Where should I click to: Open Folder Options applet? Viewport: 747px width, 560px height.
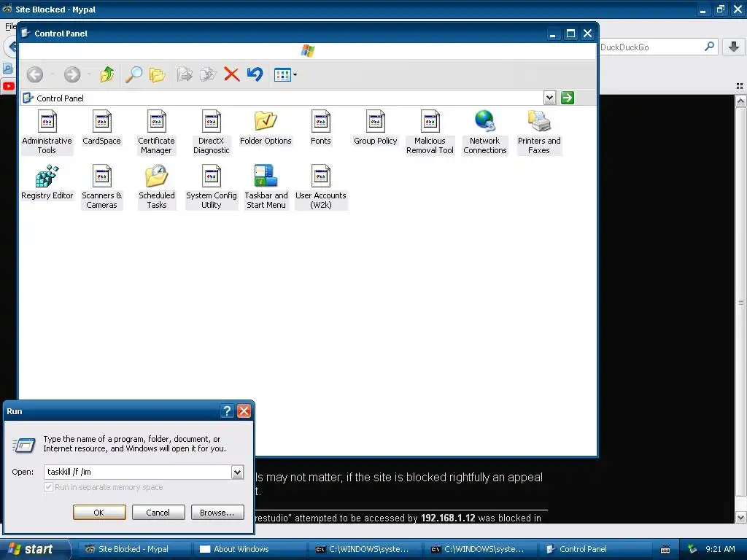(x=266, y=128)
